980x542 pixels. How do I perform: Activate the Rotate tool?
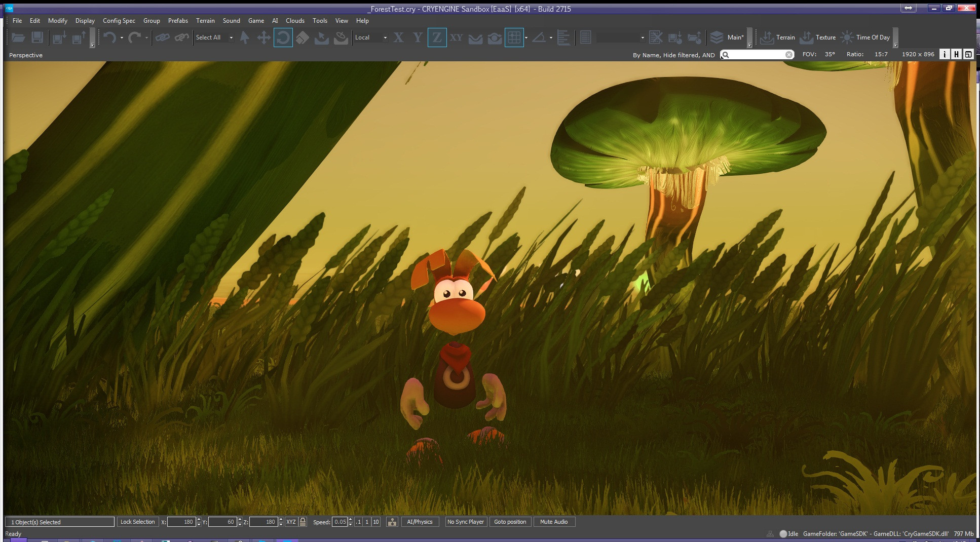pyautogui.click(x=283, y=37)
